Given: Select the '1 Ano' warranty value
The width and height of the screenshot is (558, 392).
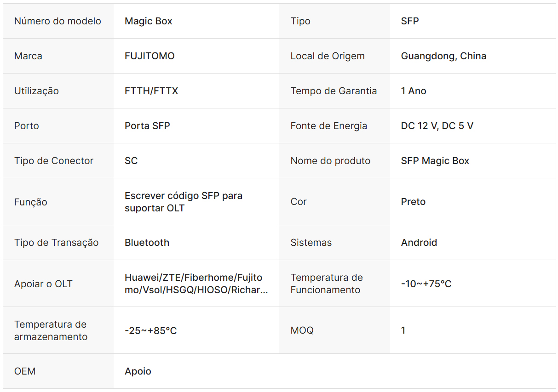Looking at the screenshot, I should [414, 91].
